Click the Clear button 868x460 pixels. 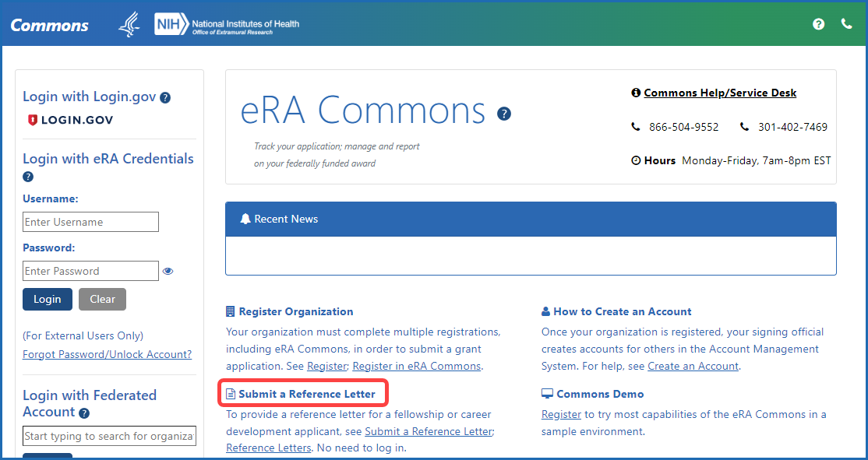102,299
